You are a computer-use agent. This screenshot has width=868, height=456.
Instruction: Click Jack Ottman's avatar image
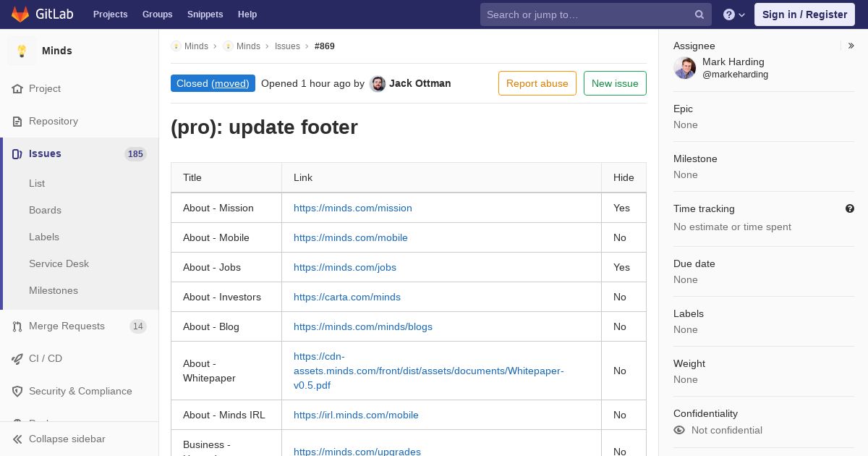point(378,84)
